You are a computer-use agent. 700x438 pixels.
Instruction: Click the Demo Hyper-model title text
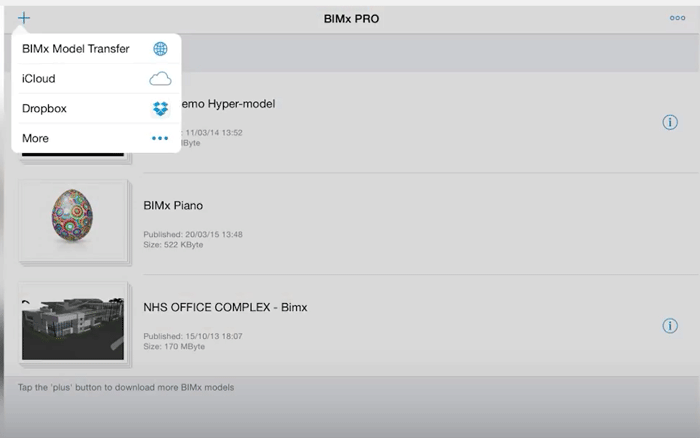click(228, 104)
